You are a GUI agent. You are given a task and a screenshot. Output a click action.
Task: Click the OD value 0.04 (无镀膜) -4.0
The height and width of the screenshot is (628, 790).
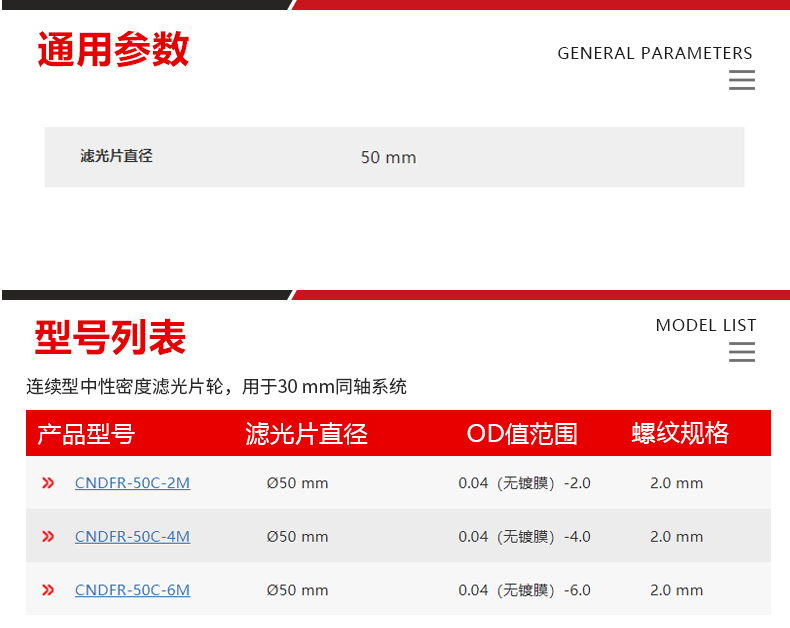point(524,536)
